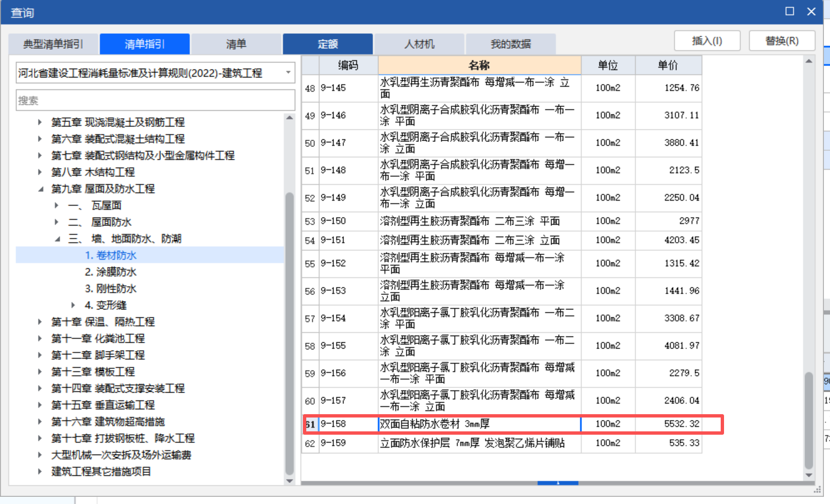This screenshot has height=504, width=830.
Task: Select 建筑工程其它措施项目
Action: tap(101, 471)
